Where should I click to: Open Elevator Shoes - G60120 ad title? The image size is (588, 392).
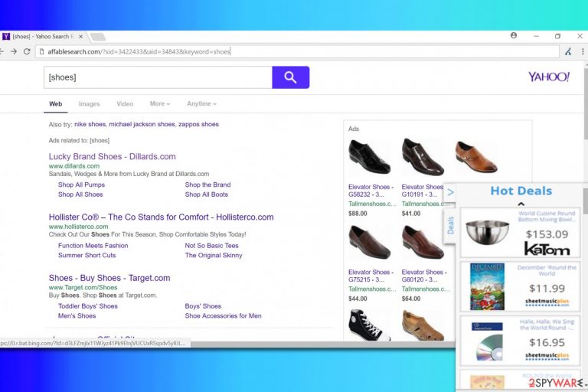(x=424, y=276)
